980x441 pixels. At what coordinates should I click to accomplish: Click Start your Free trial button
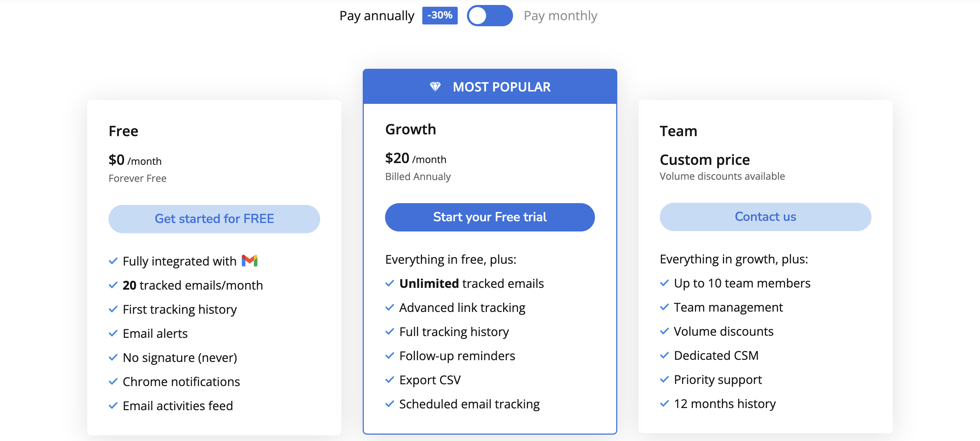point(490,217)
